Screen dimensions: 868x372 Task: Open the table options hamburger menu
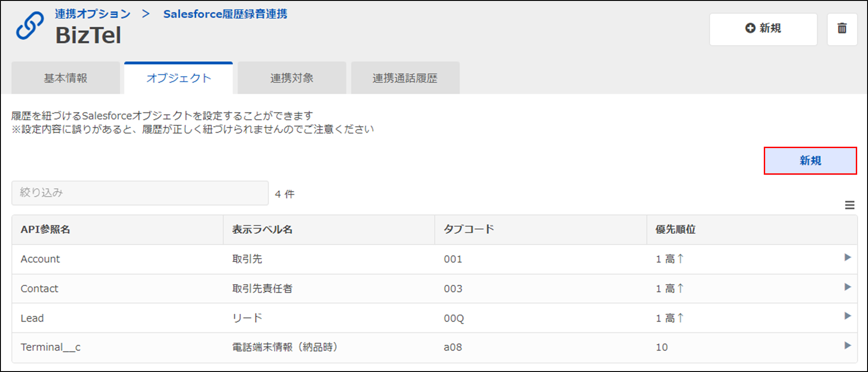pyautogui.click(x=850, y=205)
